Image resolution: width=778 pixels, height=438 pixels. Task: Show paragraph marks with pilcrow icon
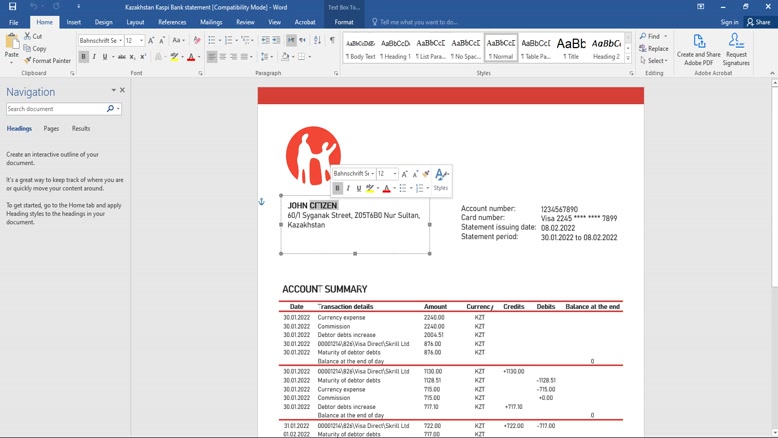click(x=332, y=41)
